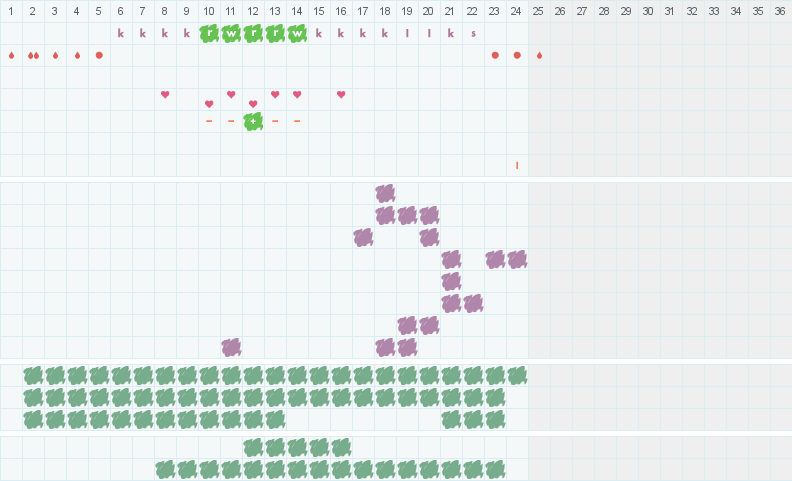Click the orange minus sign on day 10
The image size is (792, 481).
click(x=209, y=121)
